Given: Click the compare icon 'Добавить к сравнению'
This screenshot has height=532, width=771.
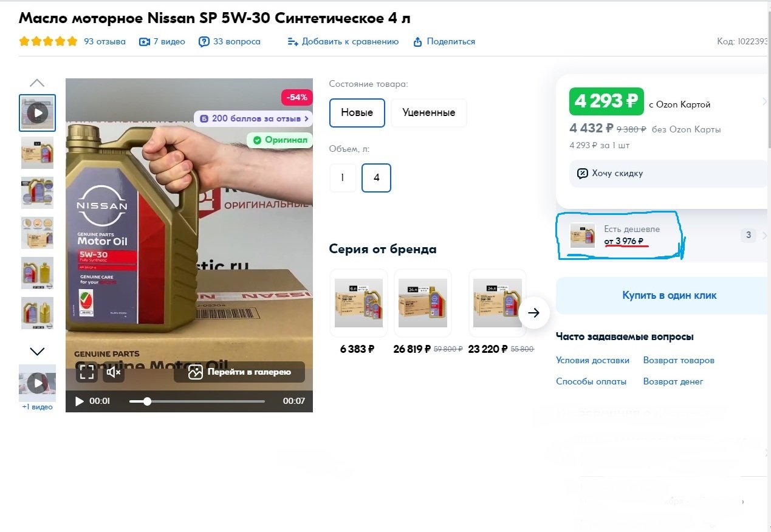Looking at the screenshot, I should coord(293,42).
